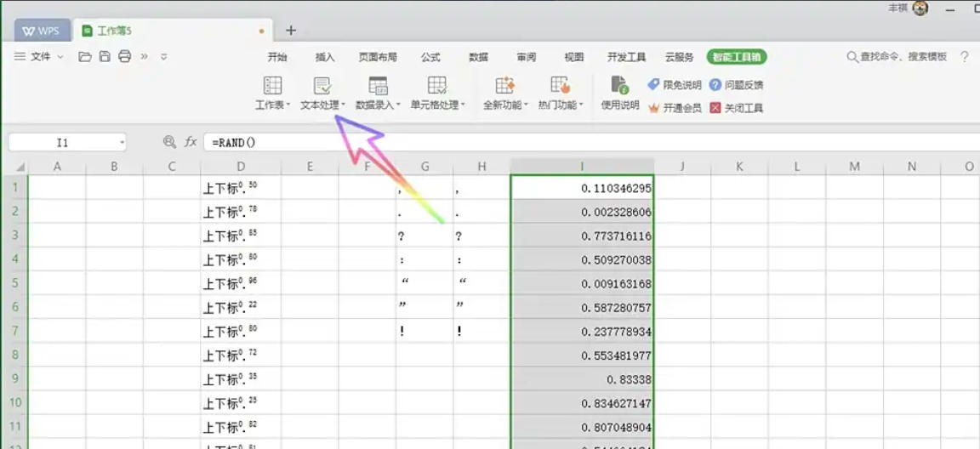Viewport: 980px width, 449px height.
Task: Click the question mark in column H
Action: tap(459, 236)
